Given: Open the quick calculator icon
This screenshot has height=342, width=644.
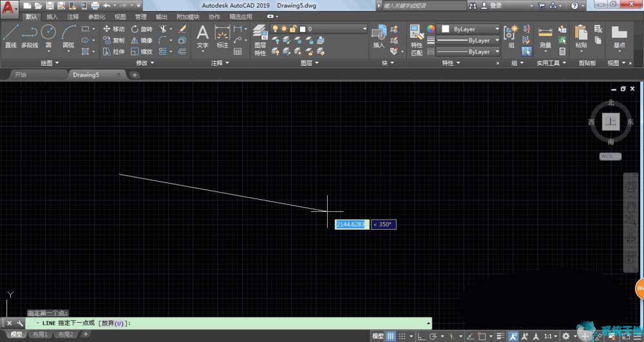Looking at the screenshot, I should coord(562,52).
